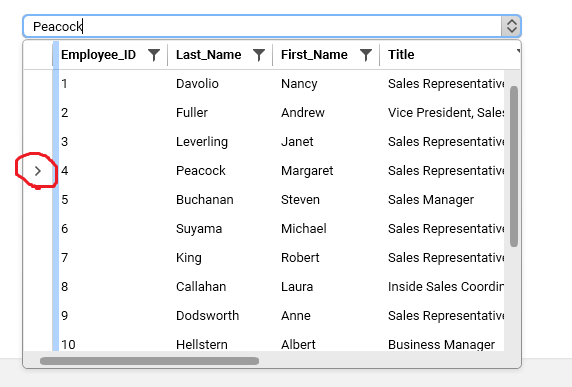This screenshot has width=572, height=387.
Task: Select the King last name cell
Action: (189, 258)
